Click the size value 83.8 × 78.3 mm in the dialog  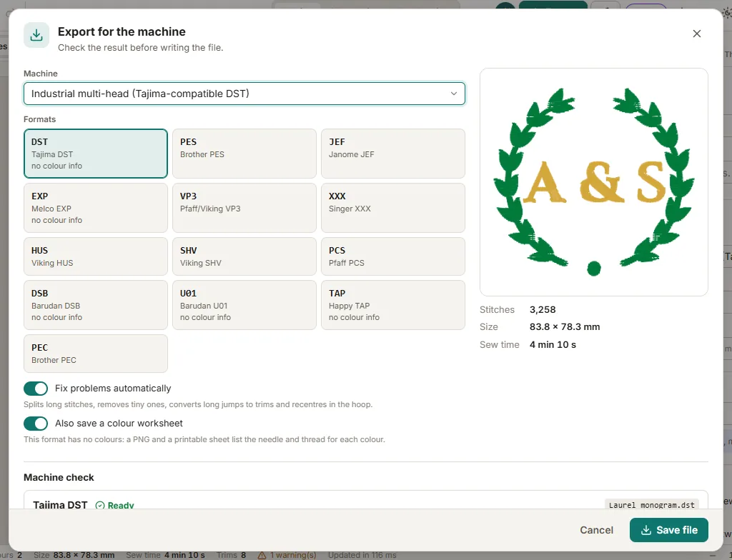[565, 327]
